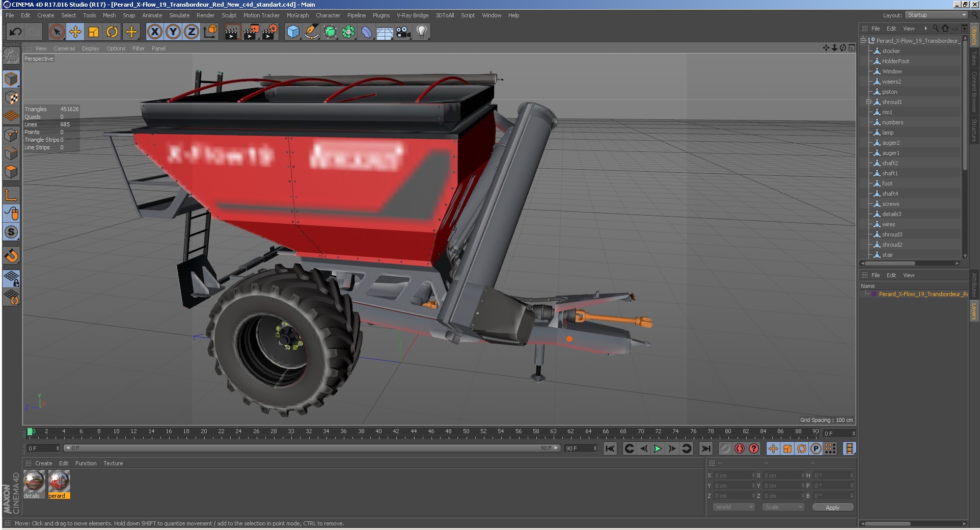The image size is (980, 530).
Task: Click frame 44 on the timeline ruler
Action: [x=414, y=432]
